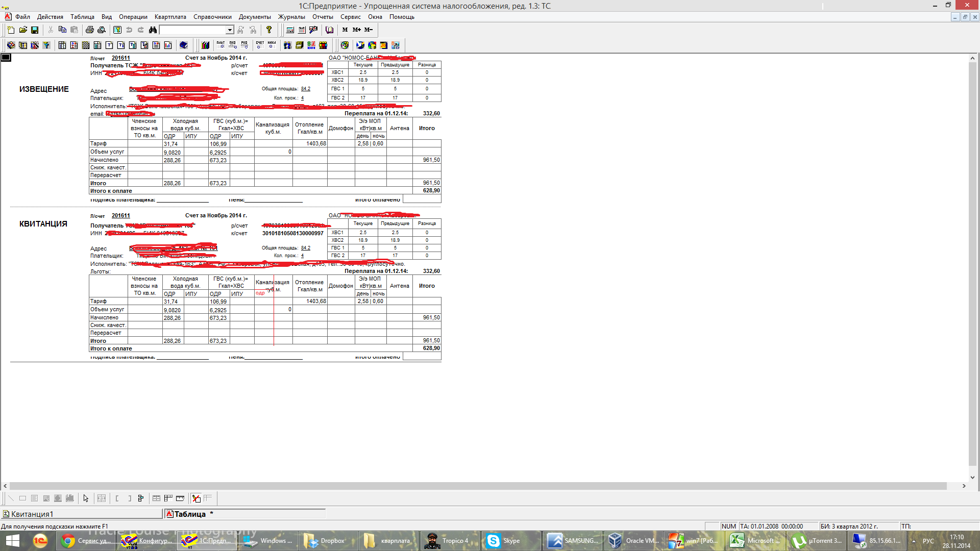Toggle the table headers display icon
The width and height of the screenshot is (980, 551).
coord(168,498)
